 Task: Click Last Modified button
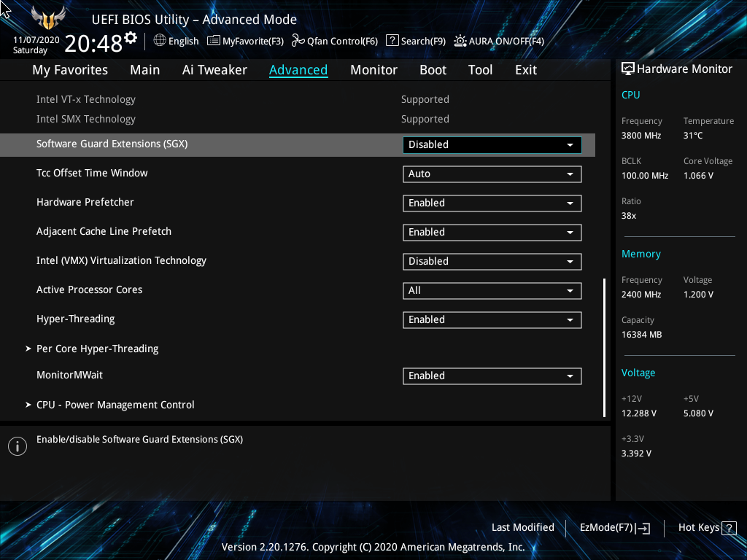click(x=522, y=527)
